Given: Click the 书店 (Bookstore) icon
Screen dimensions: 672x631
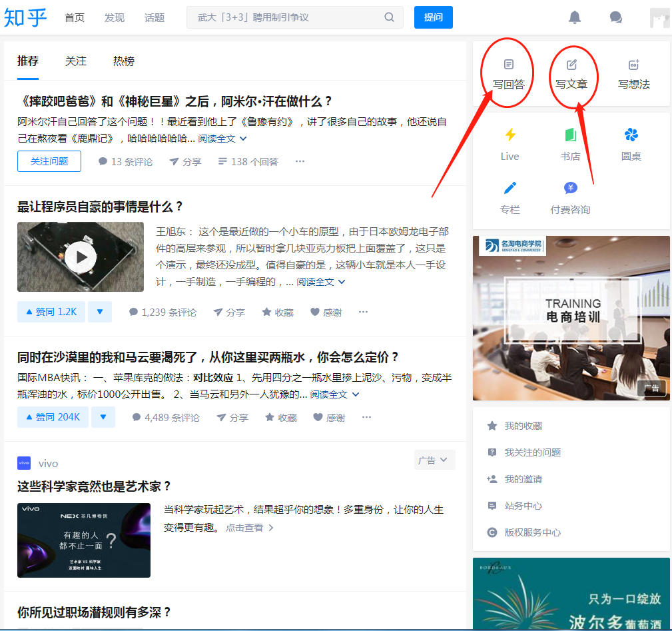Looking at the screenshot, I should (570, 143).
